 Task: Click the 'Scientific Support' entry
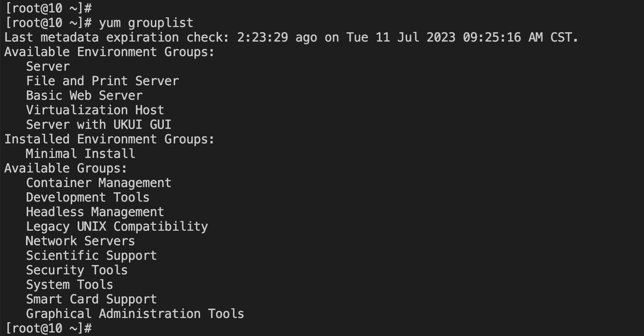(x=92, y=256)
